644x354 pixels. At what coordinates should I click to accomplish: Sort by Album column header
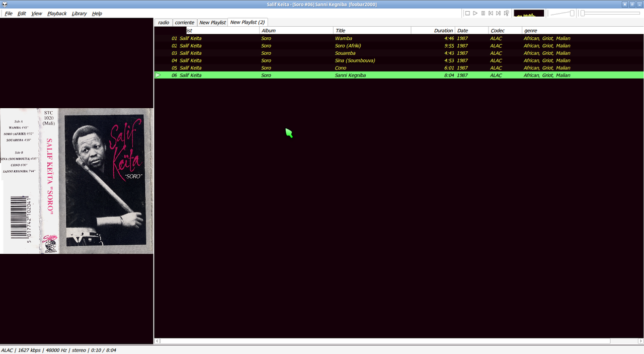click(x=296, y=31)
